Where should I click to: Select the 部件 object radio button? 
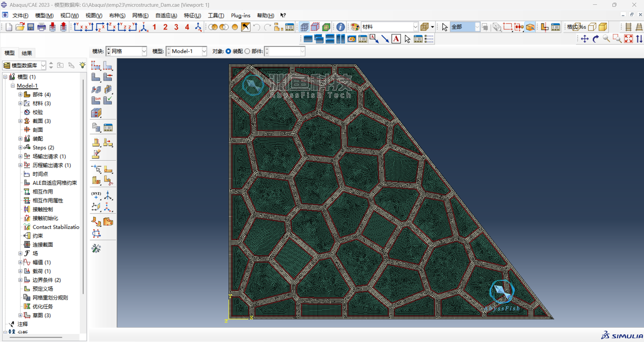coord(247,51)
